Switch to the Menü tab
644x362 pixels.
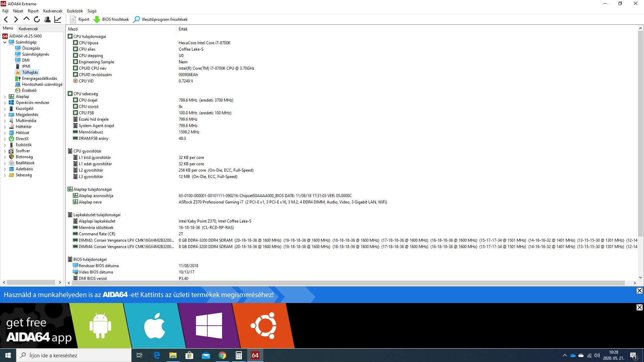pyautogui.click(x=8, y=28)
